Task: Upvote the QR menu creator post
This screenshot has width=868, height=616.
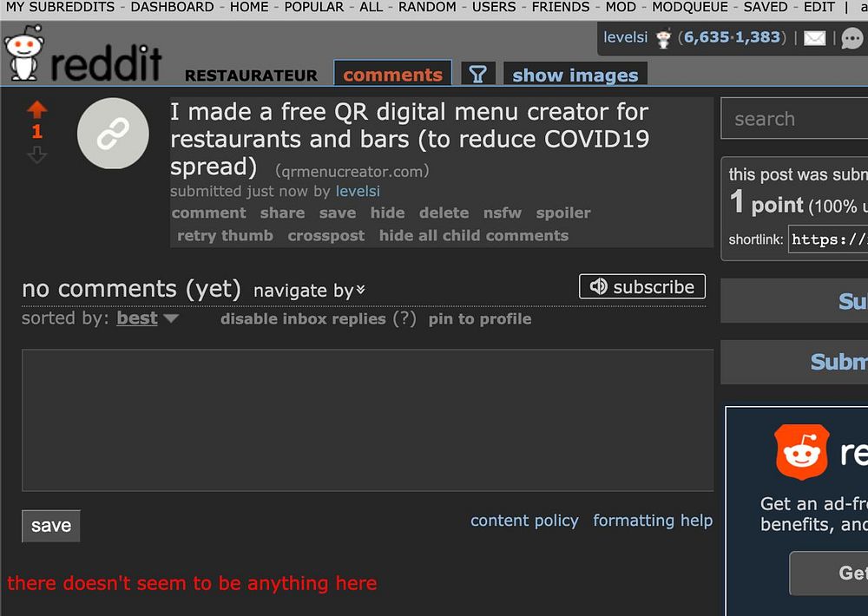Action: pos(37,109)
